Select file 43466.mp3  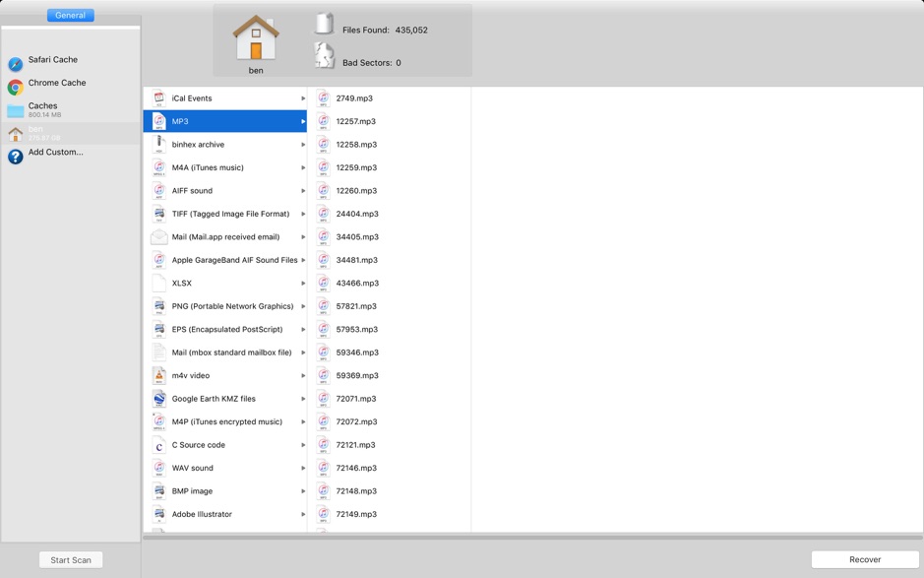click(389, 283)
